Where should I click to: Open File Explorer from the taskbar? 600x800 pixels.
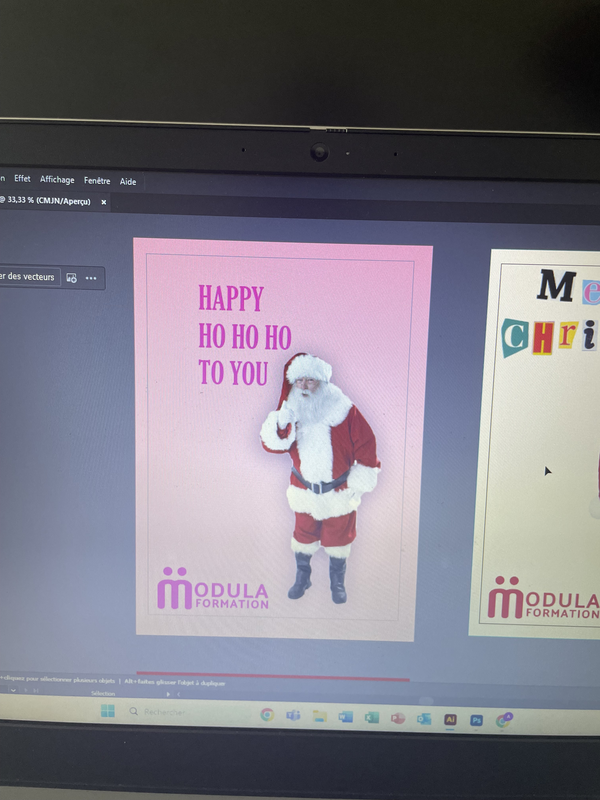pos(320,716)
